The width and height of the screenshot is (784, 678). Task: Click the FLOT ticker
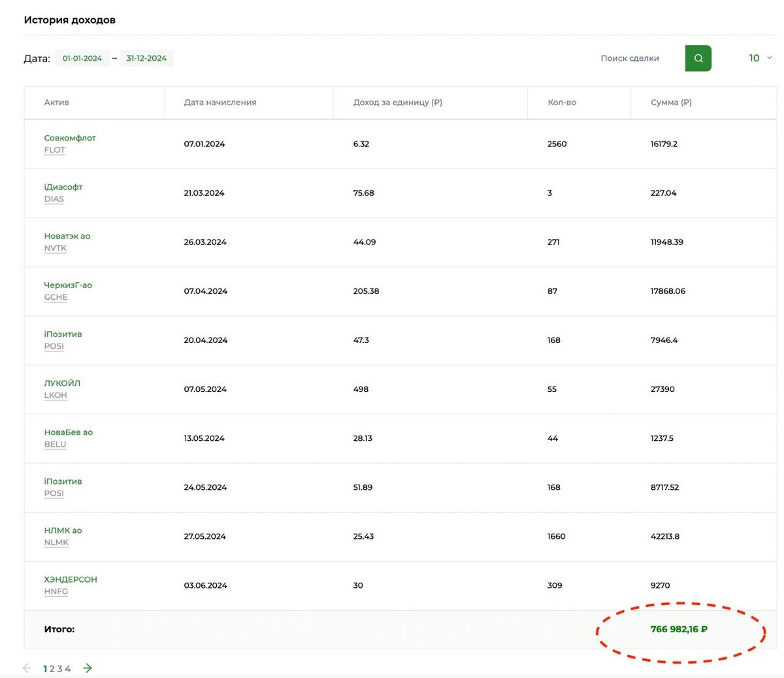tap(54, 150)
